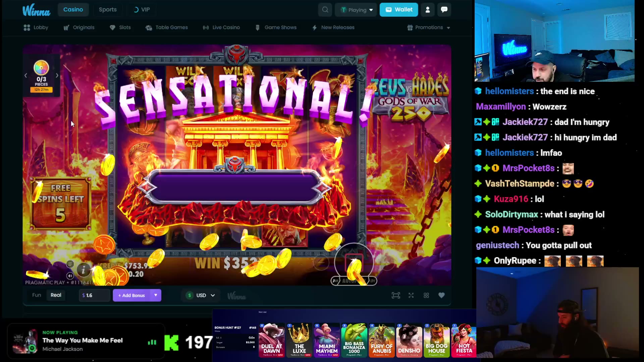
Task: Select Big Bass Bonanza 1000 thumbnail
Action: pyautogui.click(x=354, y=340)
